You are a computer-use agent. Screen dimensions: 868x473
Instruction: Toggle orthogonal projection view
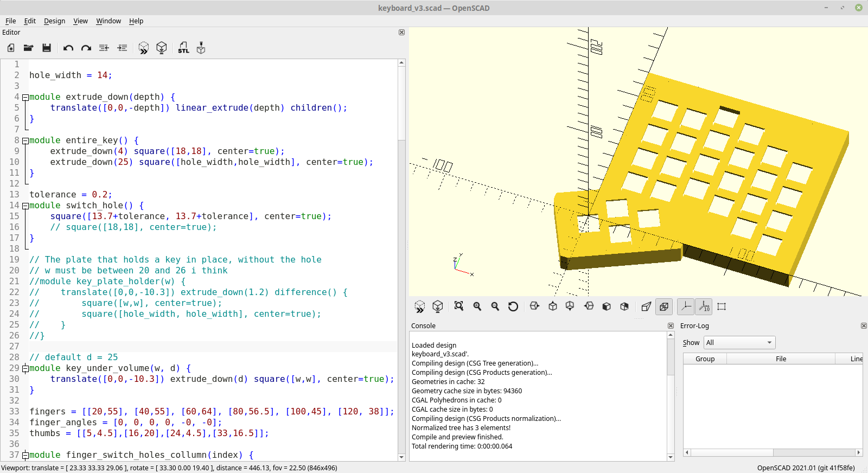[664, 306]
